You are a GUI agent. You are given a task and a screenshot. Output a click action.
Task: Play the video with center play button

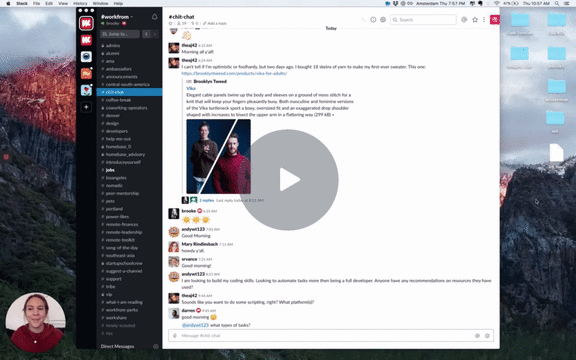(289, 180)
